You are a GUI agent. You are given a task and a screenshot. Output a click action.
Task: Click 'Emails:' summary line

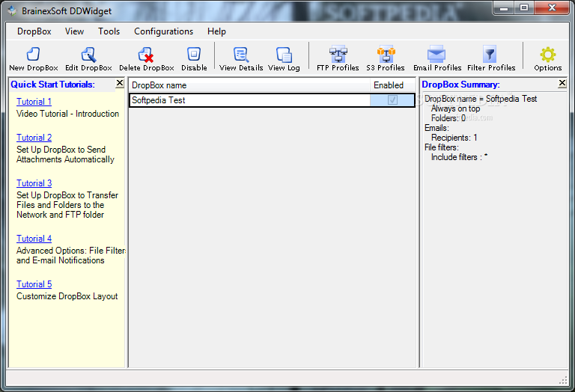click(436, 128)
